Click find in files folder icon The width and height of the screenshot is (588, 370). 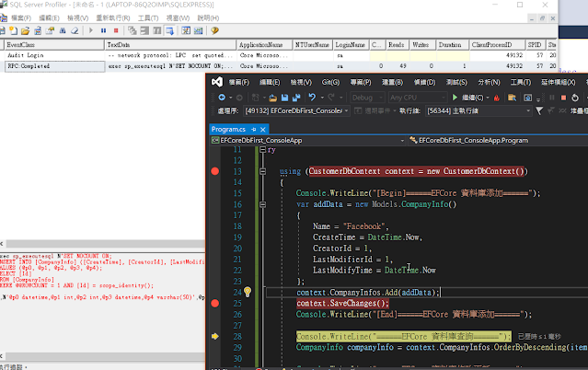pyautogui.click(x=512, y=98)
